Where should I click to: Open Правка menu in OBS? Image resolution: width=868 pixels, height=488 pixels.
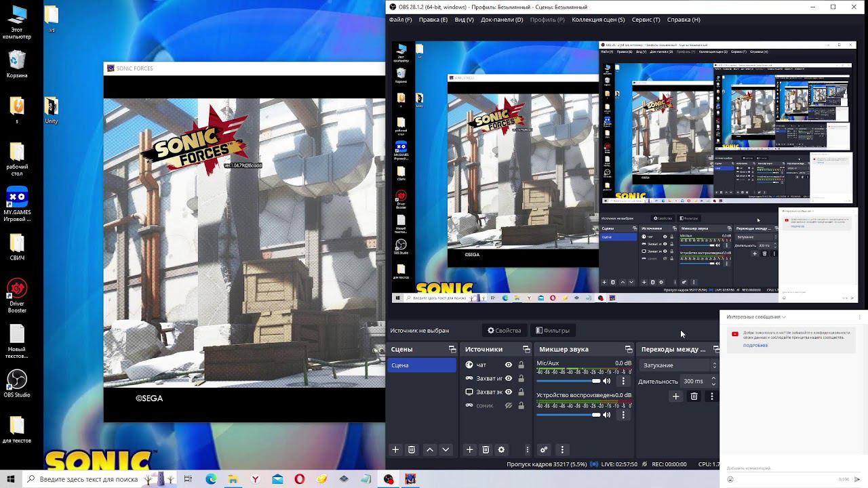pos(433,20)
